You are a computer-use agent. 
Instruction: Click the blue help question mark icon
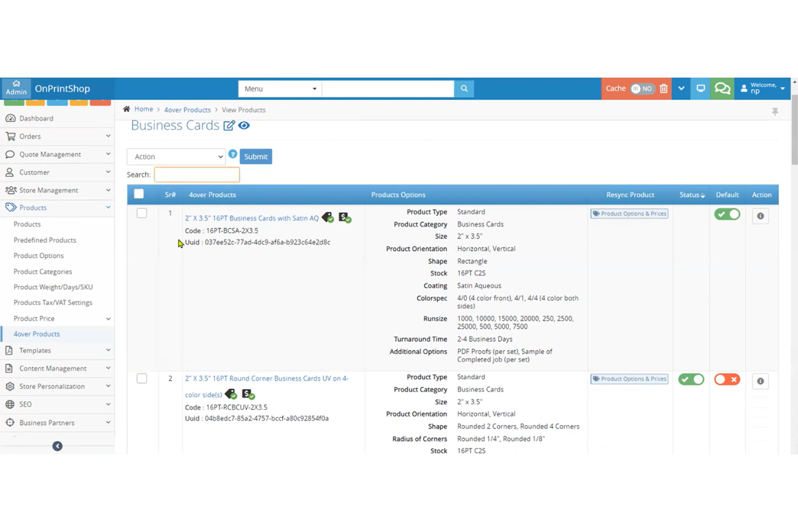232,154
